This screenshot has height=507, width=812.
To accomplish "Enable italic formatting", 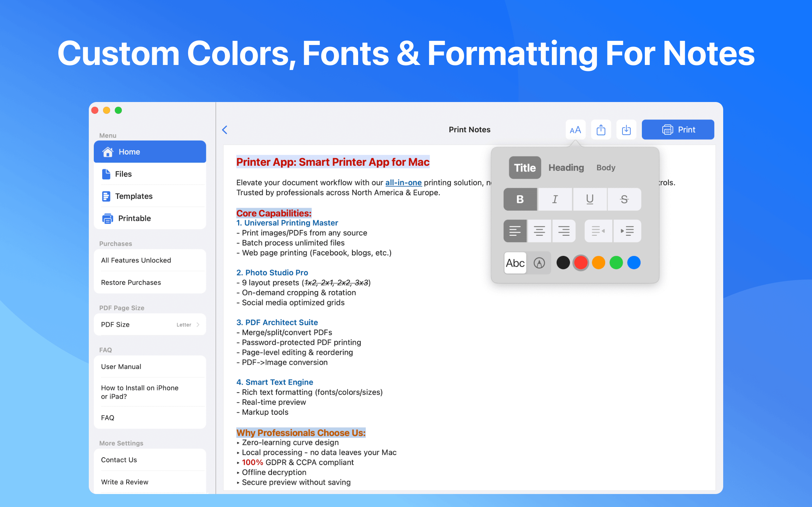I will (x=555, y=199).
